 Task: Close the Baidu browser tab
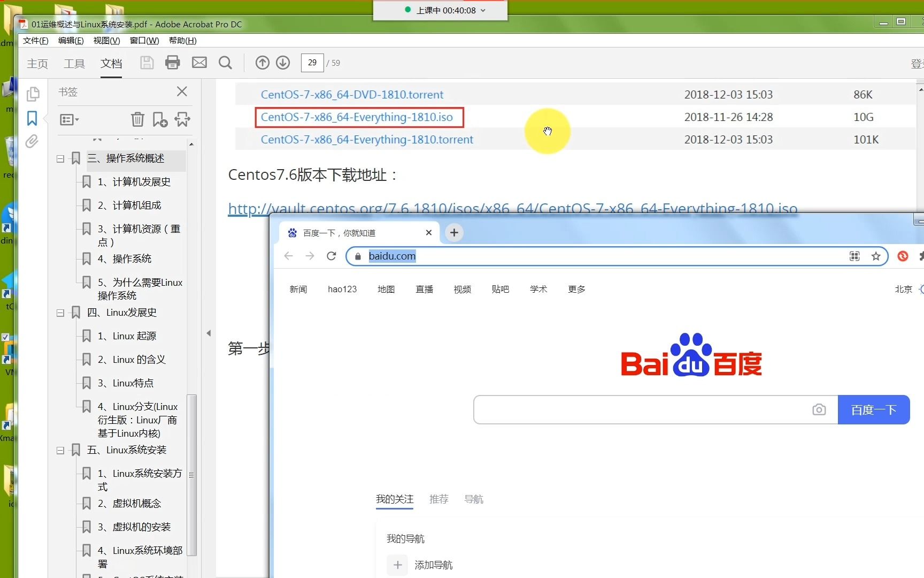[x=428, y=232]
